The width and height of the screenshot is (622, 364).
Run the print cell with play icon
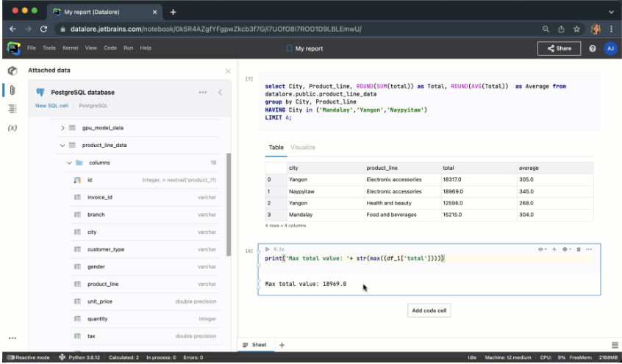click(x=266, y=249)
